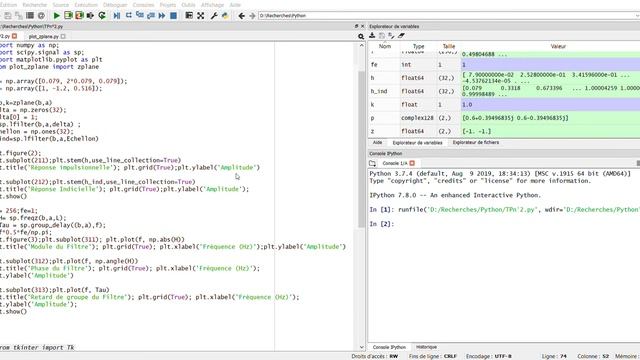Screen dimensions: 640x360
Task: Select the 'z' variable row
Action: 504,131
